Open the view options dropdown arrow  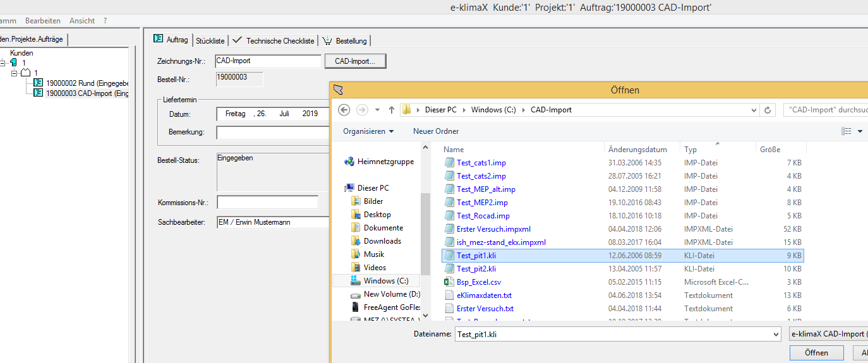point(860,131)
